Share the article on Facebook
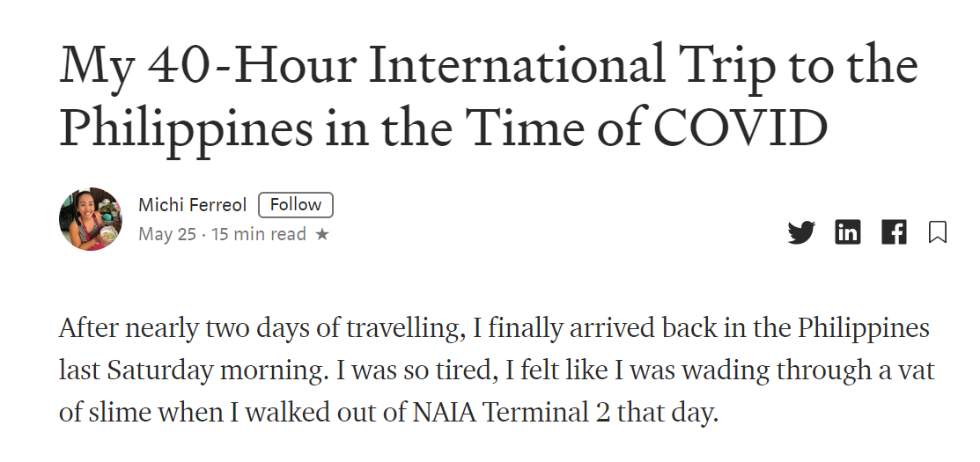Viewport: 980px width, 462px height. [x=894, y=232]
